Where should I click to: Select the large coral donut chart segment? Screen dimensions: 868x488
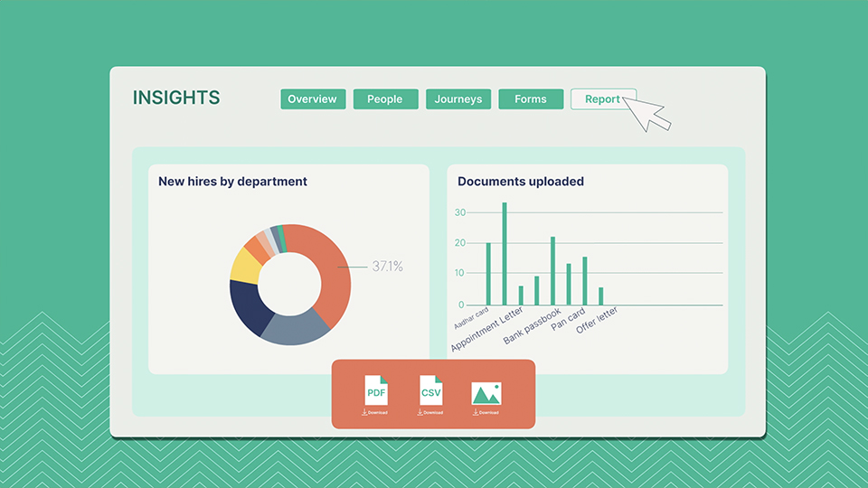[x=330, y=262]
